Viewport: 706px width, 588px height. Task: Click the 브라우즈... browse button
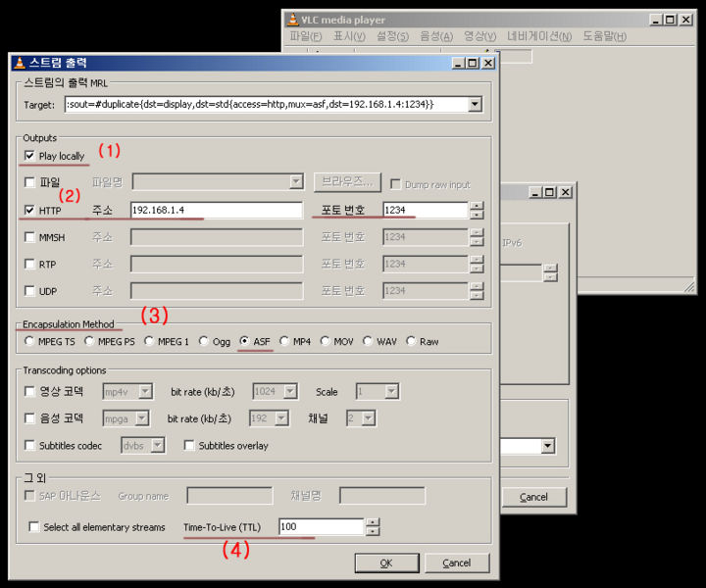pyautogui.click(x=347, y=181)
